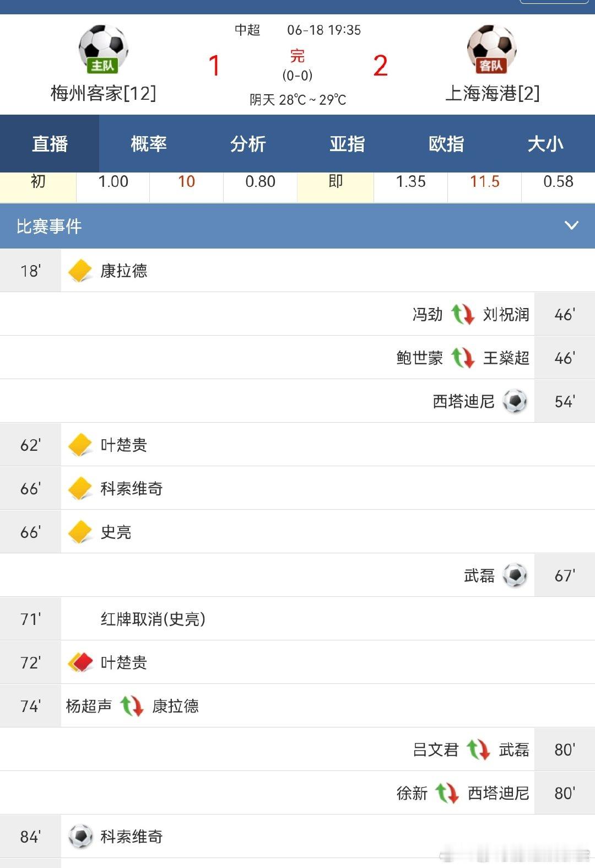
Task: Click the 71' minute marker
Action: pos(30,619)
